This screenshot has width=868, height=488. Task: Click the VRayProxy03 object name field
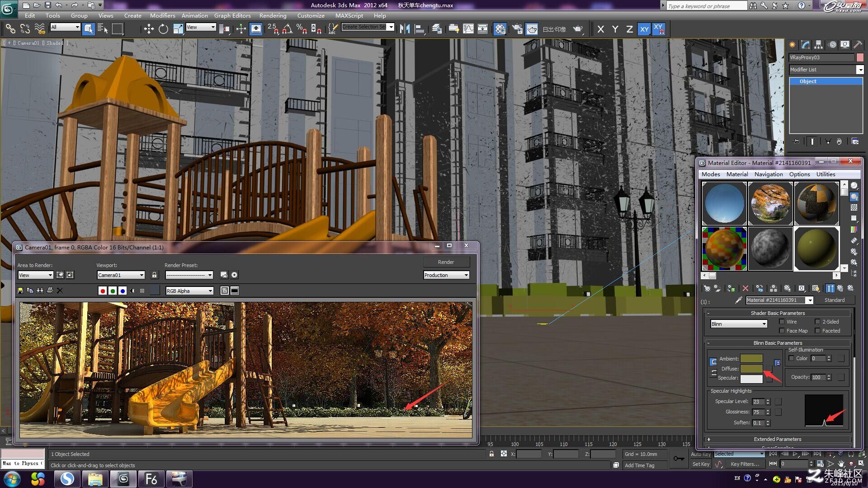coord(821,57)
